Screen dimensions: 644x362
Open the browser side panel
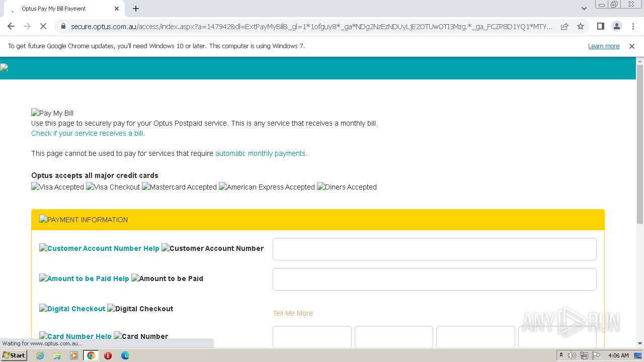point(600,26)
